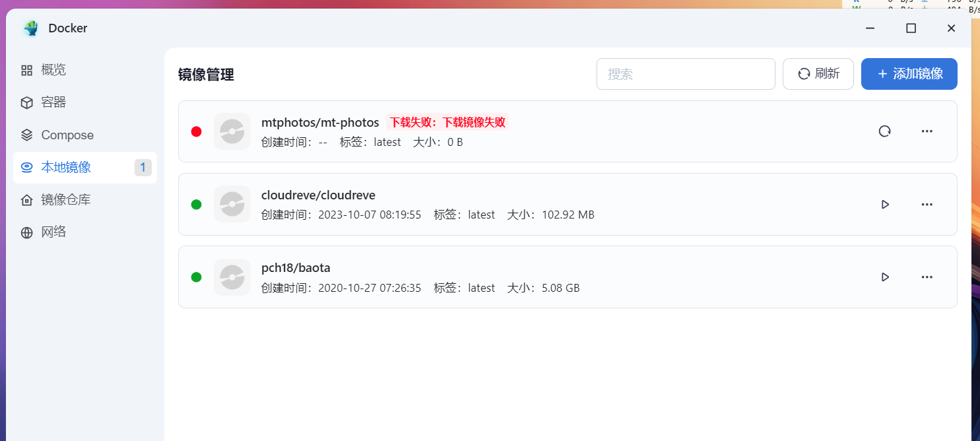This screenshot has width=980, height=441.
Task: Run the pch18/baota image
Action: [x=885, y=277]
